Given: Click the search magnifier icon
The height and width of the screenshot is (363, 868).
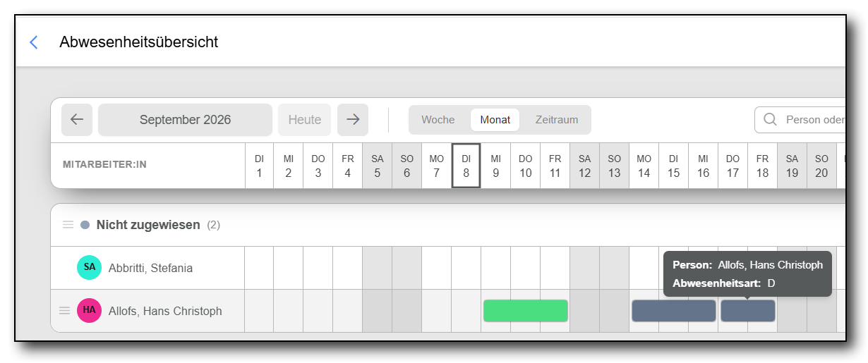Looking at the screenshot, I should [771, 120].
